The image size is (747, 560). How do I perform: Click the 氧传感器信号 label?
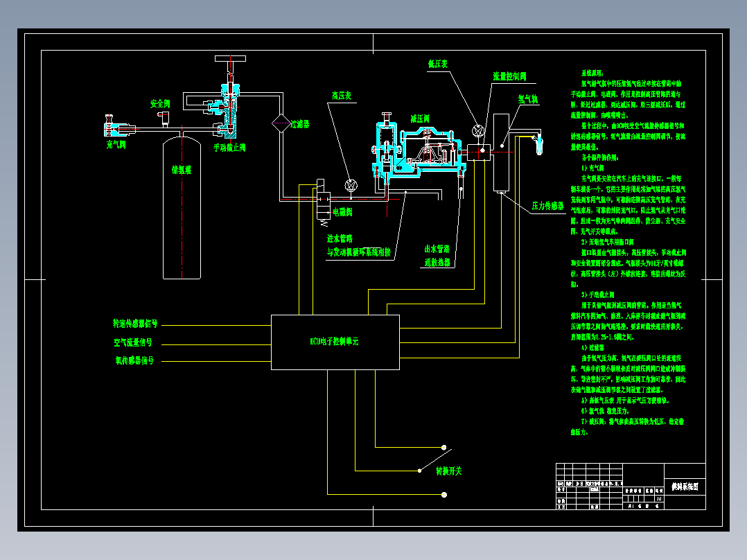point(134,361)
